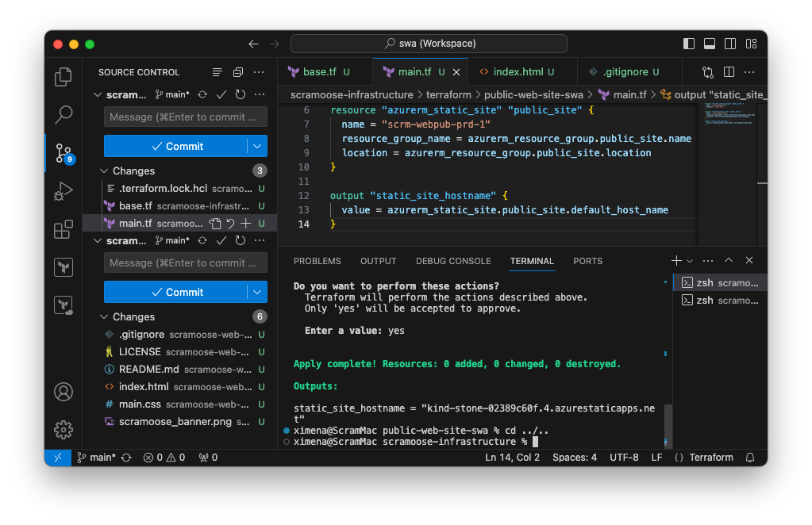Stage changes on main.tf row
This screenshot has width=812, height=525.
coord(246,224)
